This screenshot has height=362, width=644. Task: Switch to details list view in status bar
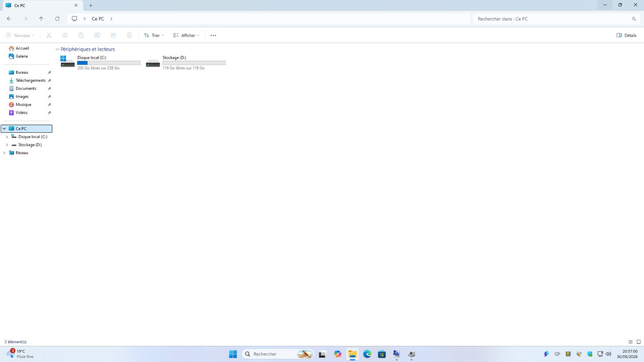tap(631, 342)
